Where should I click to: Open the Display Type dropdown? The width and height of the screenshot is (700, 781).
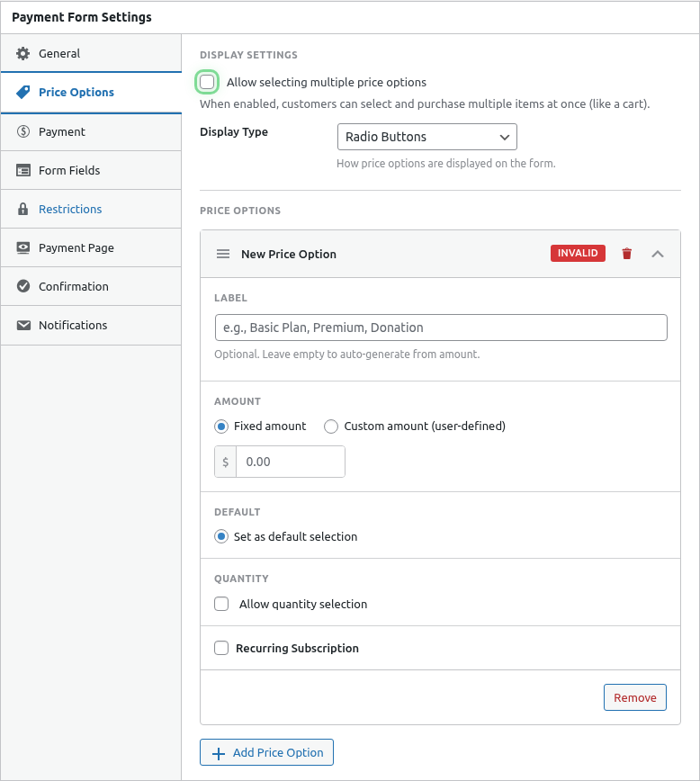point(426,137)
